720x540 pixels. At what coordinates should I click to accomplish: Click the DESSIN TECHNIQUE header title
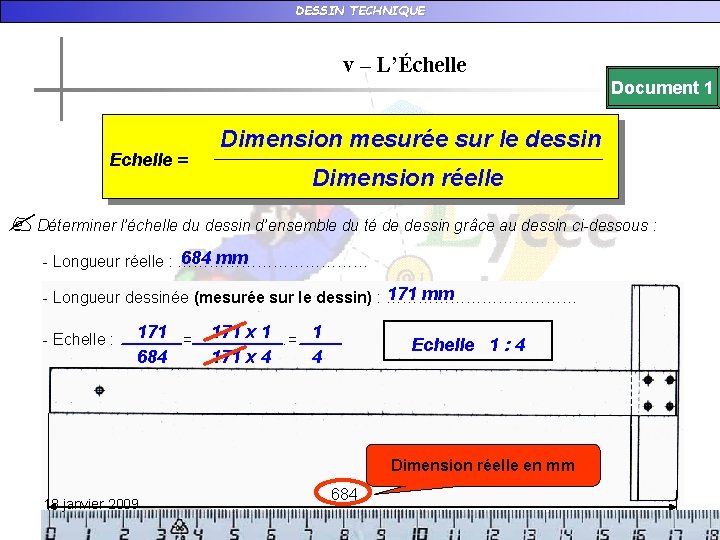[360, 11]
